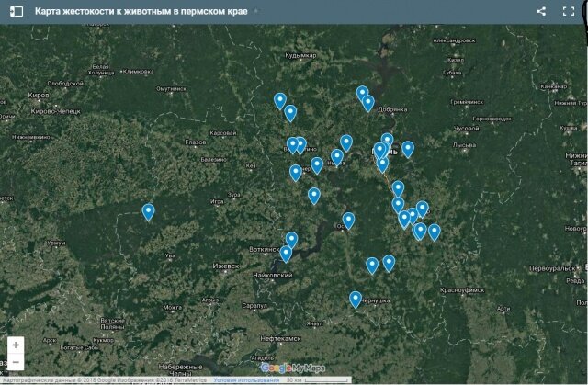This screenshot has width=588, height=385.
Task: Click the map title Карта жестокости к животным
Action: point(141,11)
